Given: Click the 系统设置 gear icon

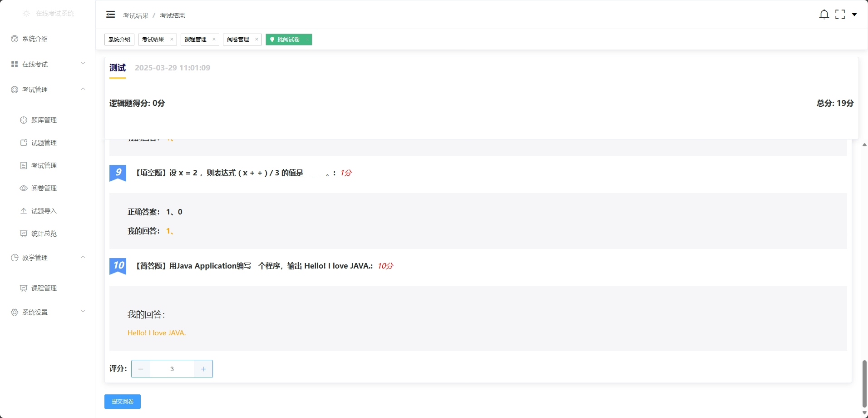Looking at the screenshot, I should 15,313.
